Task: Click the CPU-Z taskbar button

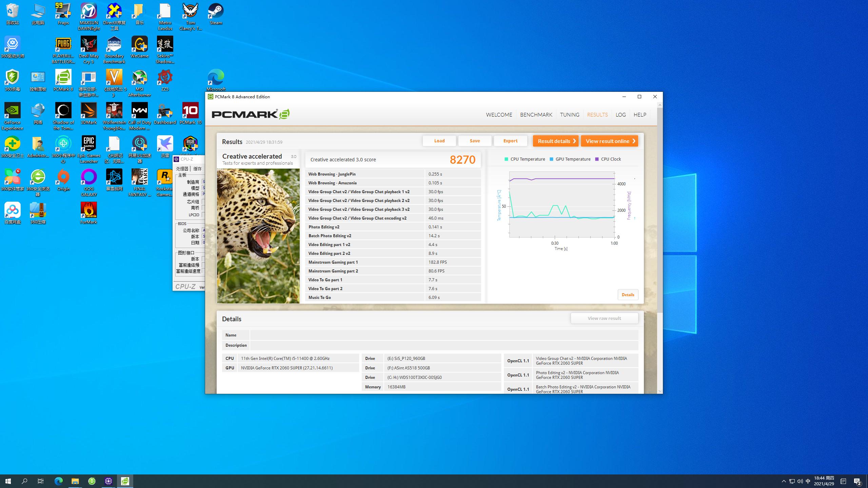Action: 108,481
